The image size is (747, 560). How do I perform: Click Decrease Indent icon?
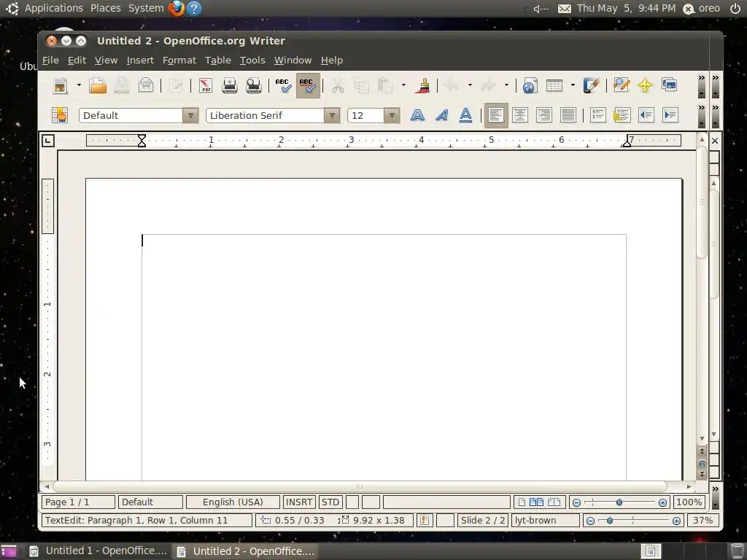pos(646,115)
